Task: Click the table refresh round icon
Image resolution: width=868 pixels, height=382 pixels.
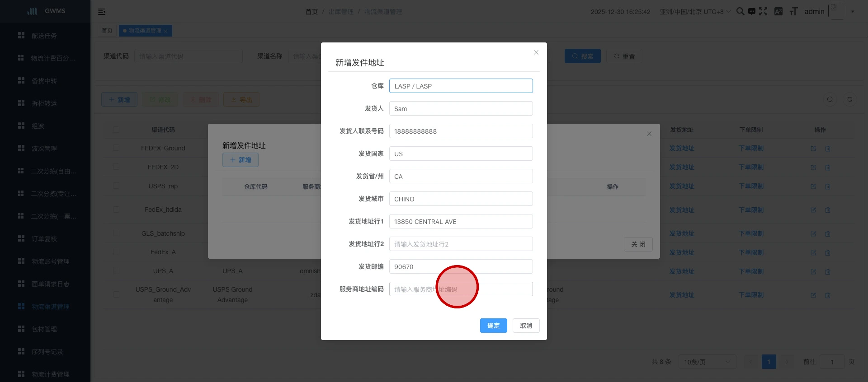Action: [x=850, y=99]
